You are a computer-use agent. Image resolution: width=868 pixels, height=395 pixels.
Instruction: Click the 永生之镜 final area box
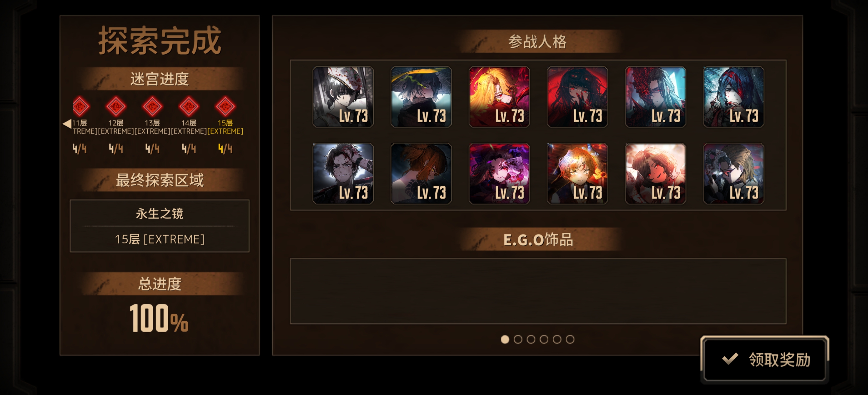160,226
